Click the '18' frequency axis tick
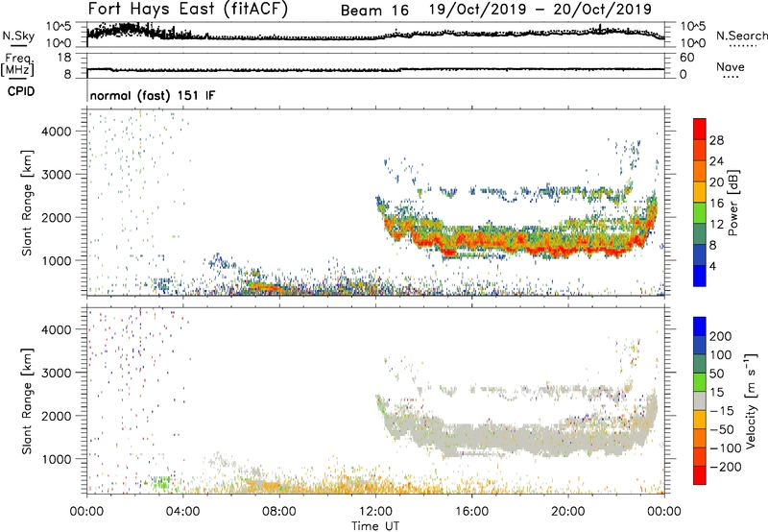Image resolution: width=768 pixels, height=532 pixels. [x=64, y=58]
